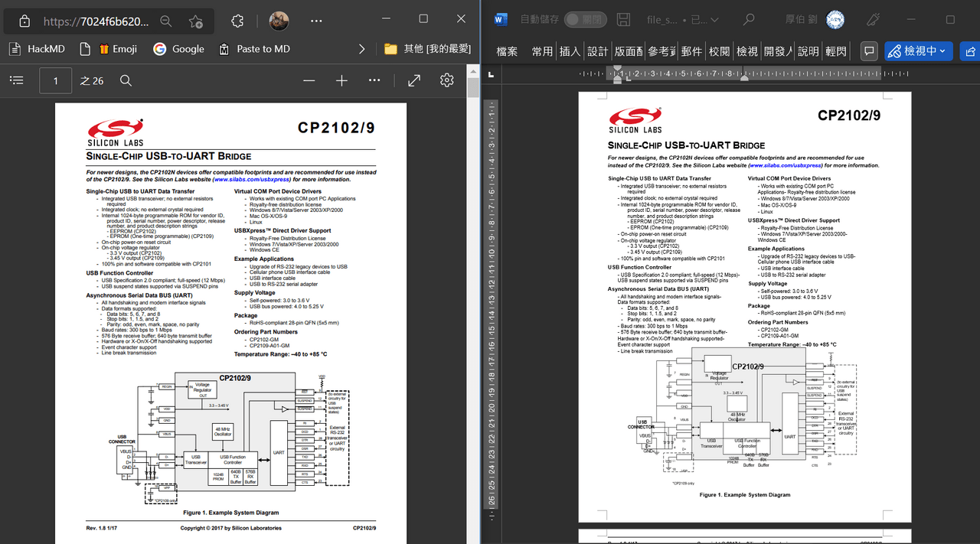The image size is (980, 544).
Task: Open the Emoji bookmark
Action: (118, 49)
